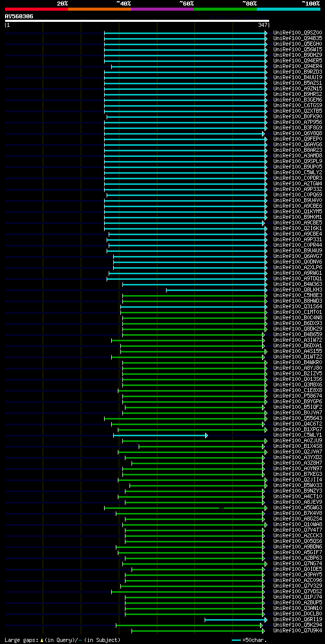Viewport: 325px width, 644px height.
Task: Click the red 20% identity legend segment
Action: tap(37, 9)
